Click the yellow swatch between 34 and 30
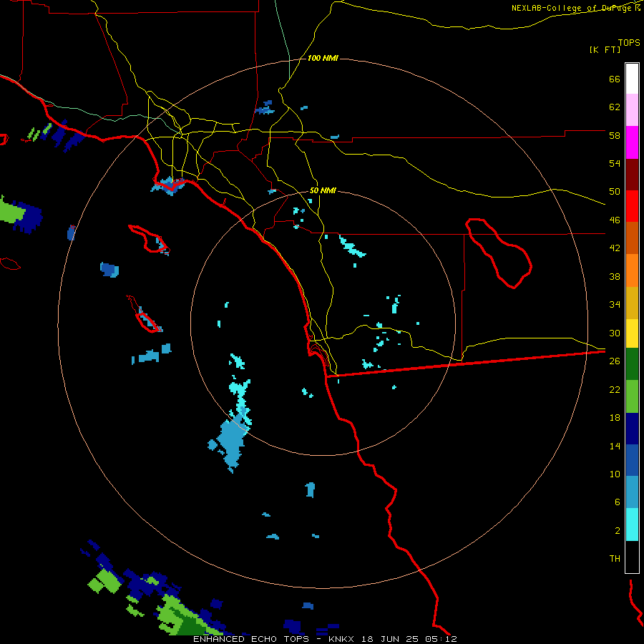This screenshot has width=644, height=644. (x=632, y=333)
